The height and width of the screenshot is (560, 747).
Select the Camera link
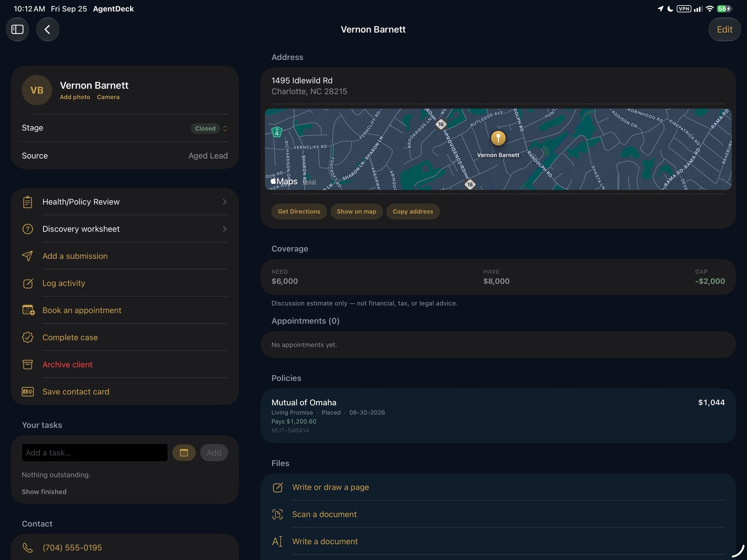[108, 97]
